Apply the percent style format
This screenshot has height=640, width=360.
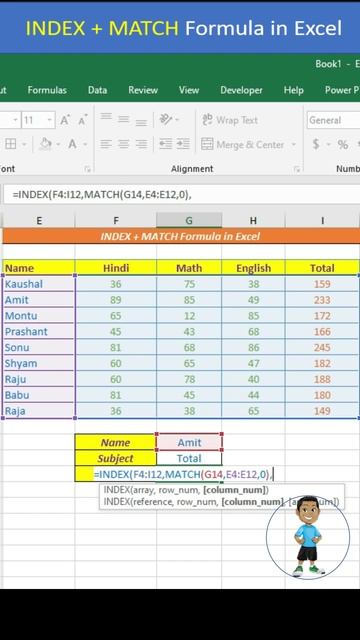coord(343,144)
